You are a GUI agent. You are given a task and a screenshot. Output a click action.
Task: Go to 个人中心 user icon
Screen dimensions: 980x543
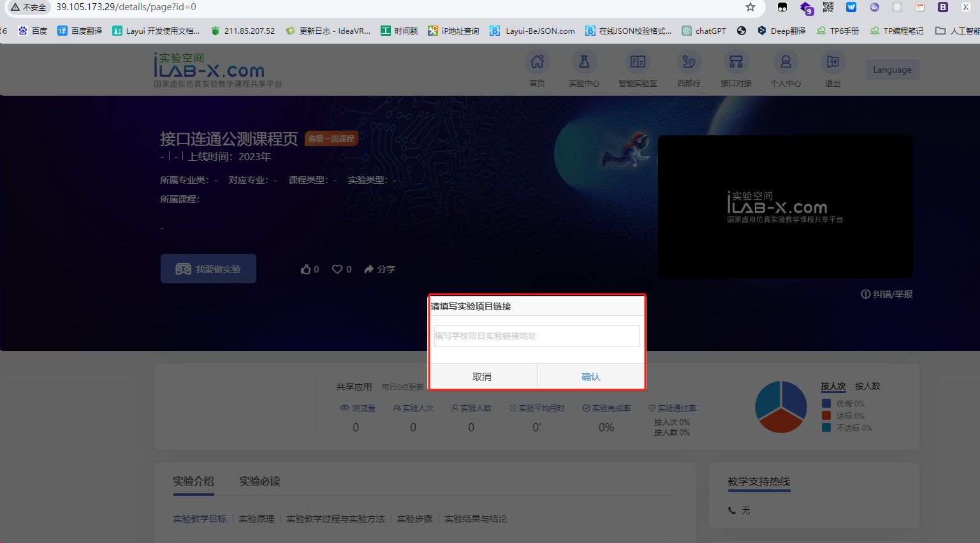[x=786, y=62]
